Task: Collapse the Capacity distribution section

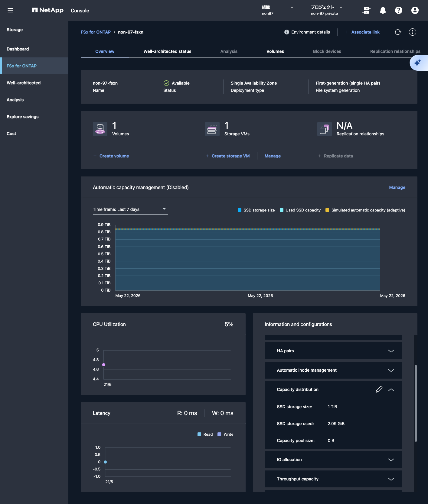Action: pos(391,389)
